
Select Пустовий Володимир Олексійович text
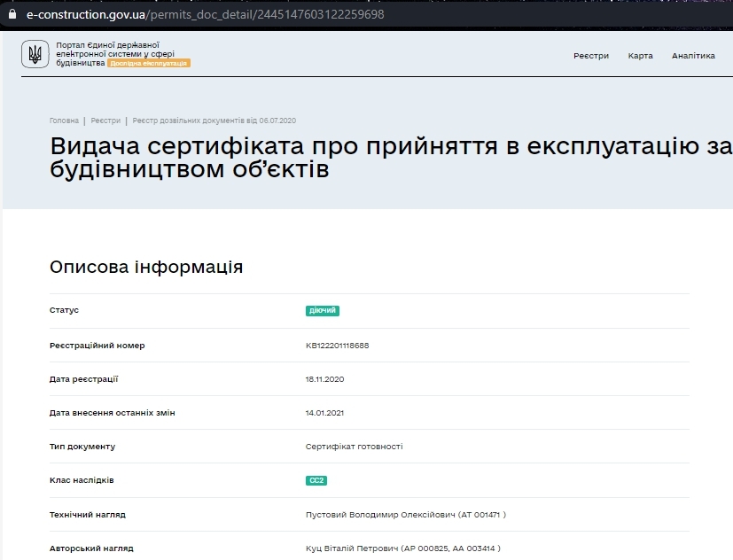tap(406, 515)
